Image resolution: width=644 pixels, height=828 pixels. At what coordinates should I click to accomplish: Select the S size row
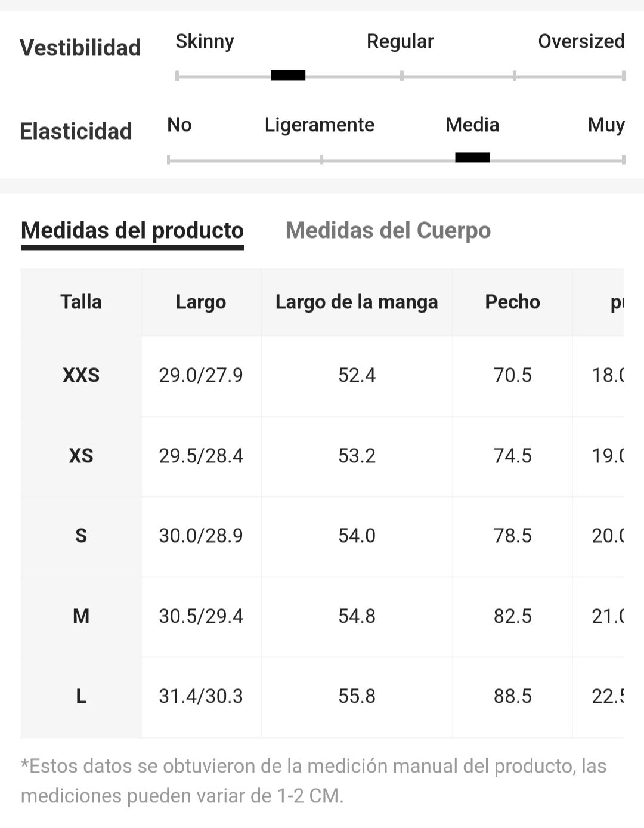coord(322,536)
